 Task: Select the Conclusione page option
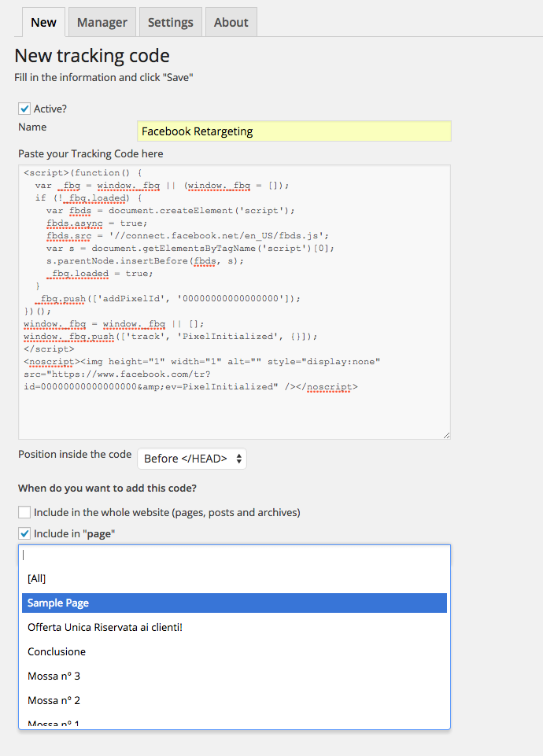tap(235, 652)
